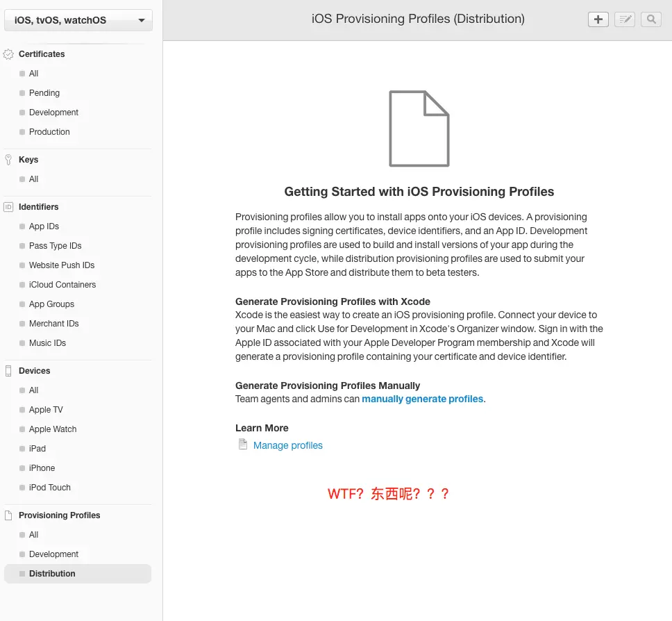Show iPad devices
This screenshot has width=672, height=621.
(x=37, y=449)
